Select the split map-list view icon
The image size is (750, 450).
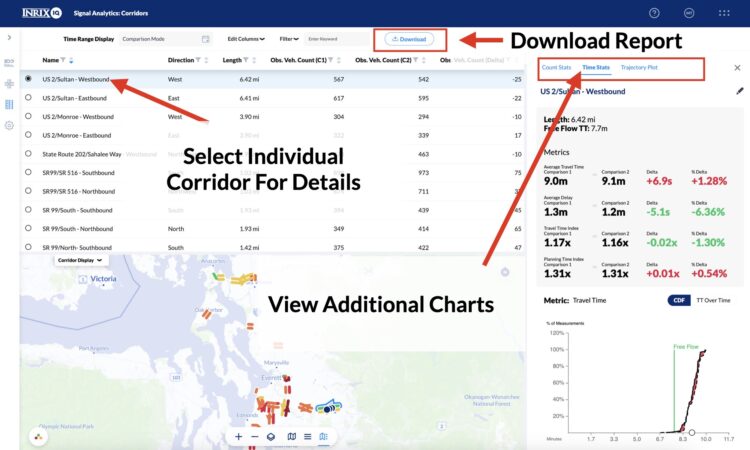tap(324, 437)
